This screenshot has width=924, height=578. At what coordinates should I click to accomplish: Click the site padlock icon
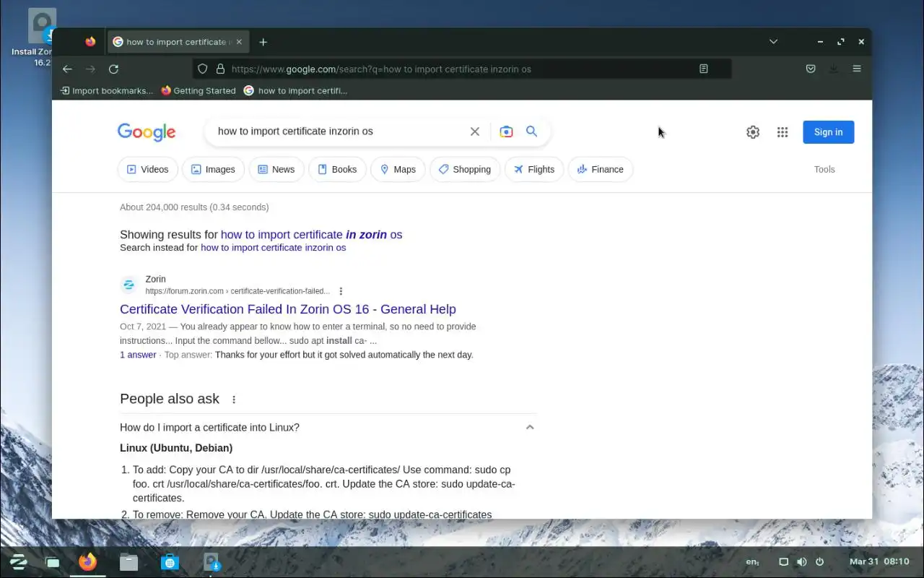[x=220, y=69]
